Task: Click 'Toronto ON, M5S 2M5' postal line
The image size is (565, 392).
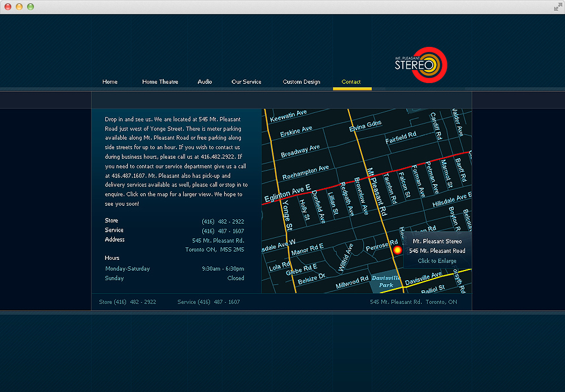Action: 215,250
